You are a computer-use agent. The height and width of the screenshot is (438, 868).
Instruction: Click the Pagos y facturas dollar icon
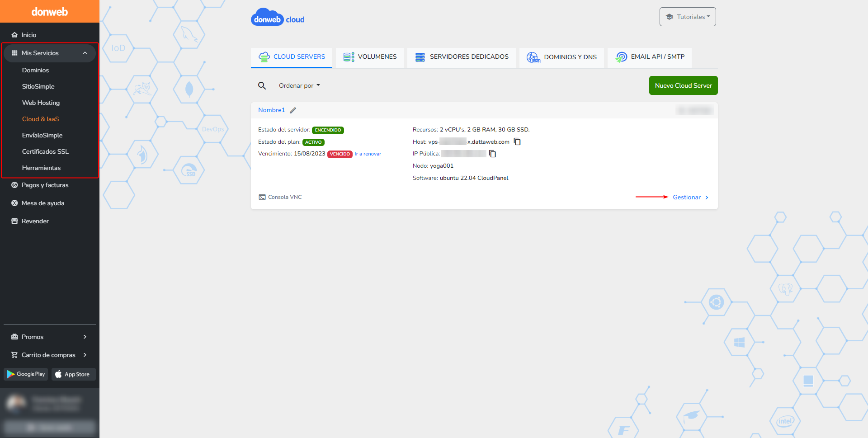[14, 185]
